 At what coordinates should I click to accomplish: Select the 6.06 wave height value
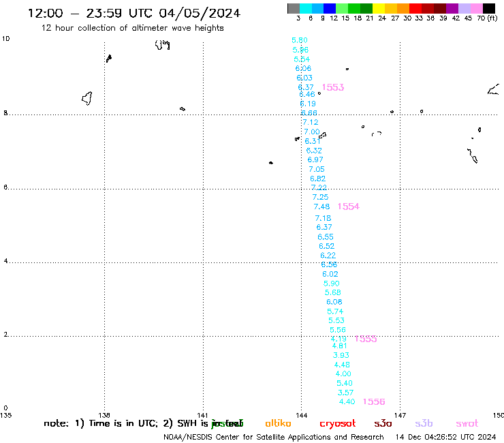coord(303,68)
